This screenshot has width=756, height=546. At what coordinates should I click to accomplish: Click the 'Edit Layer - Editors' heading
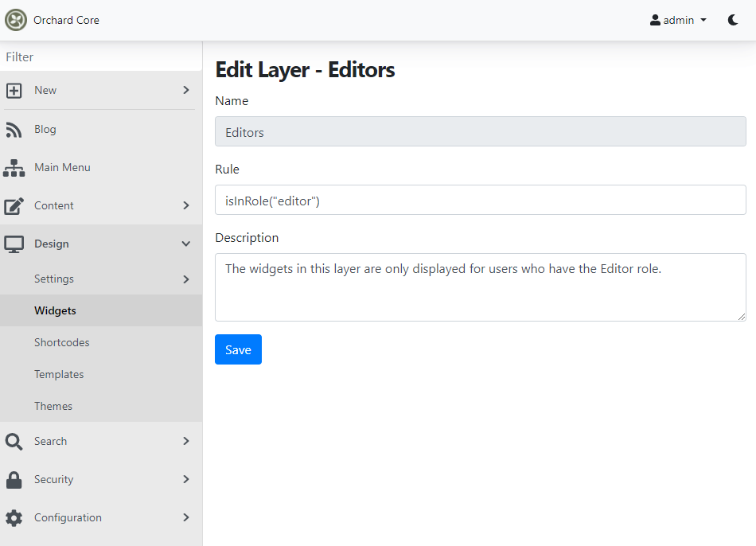[x=305, y=70]
